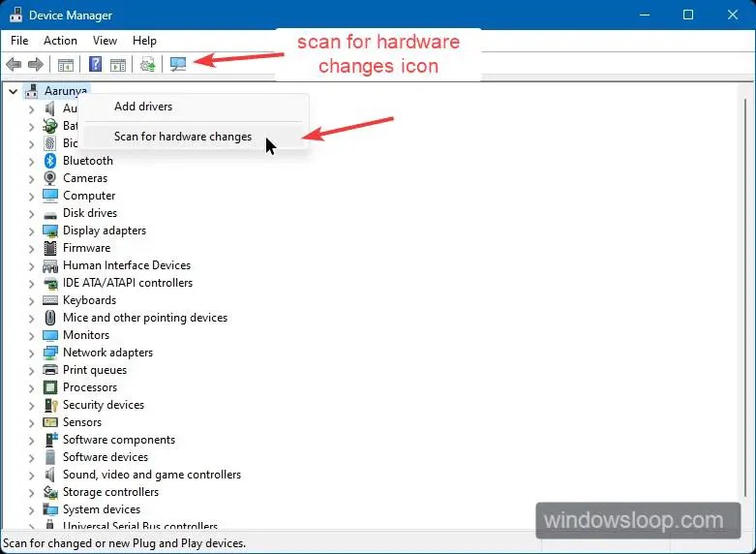The width and height of the screenshot is (756, 554).
Task: Select the Aarunya computer root node
Action: point(66,91)
